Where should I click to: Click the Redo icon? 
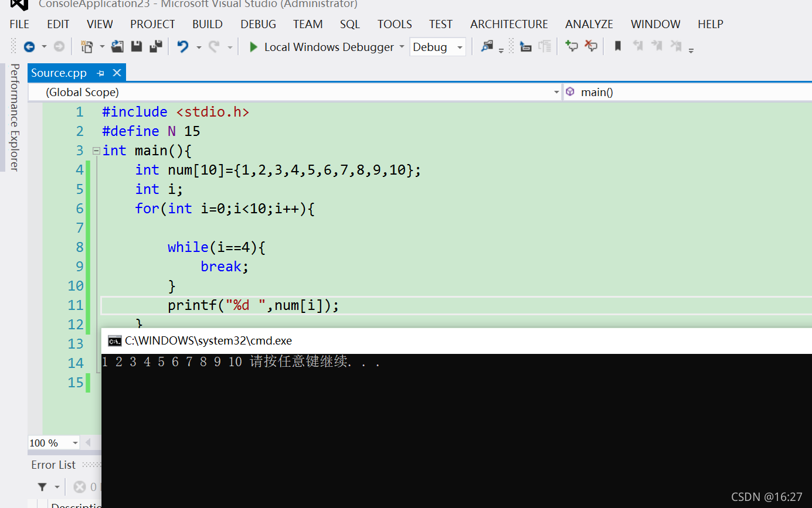pos(215,47)
